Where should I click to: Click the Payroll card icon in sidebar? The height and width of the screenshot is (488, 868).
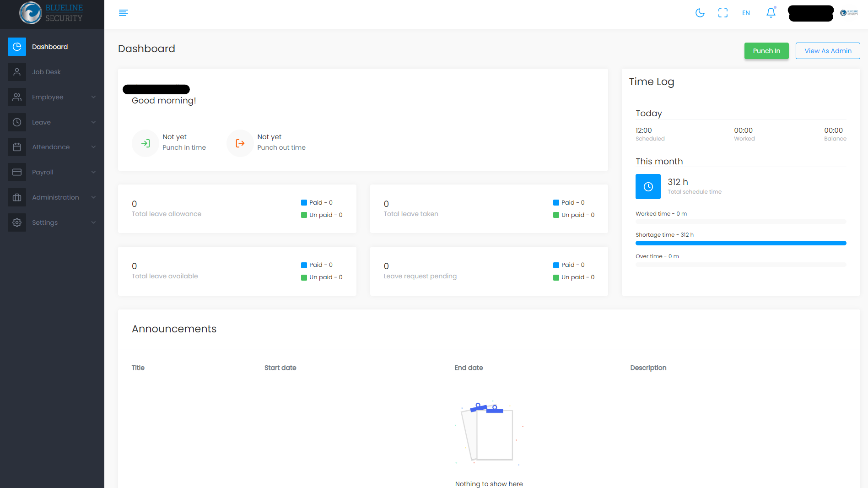[x=17, y=172]
